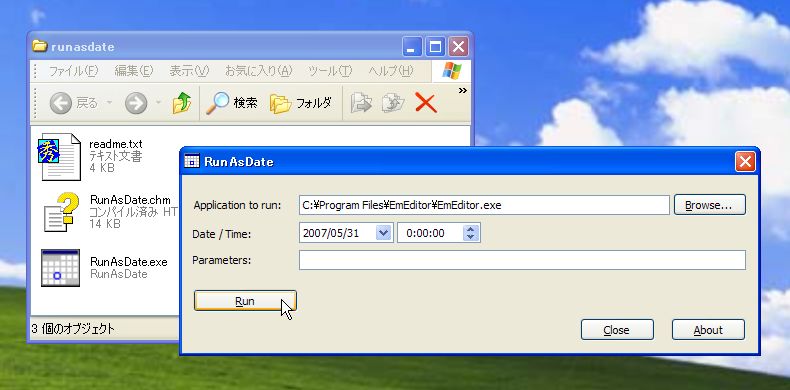Viewport: 790px width, 390px height.
Task: Click the RunAsDate.chm file name
Action: pos(130,200)
